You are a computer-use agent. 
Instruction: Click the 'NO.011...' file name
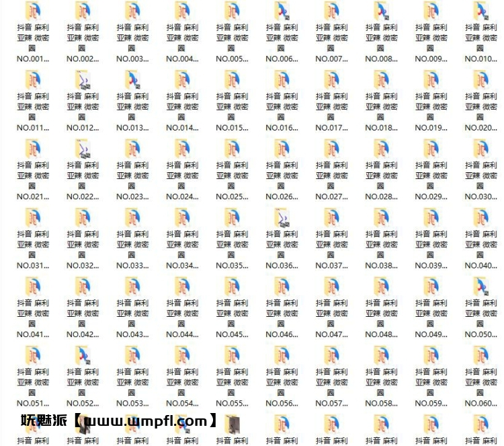pos(33,128)
